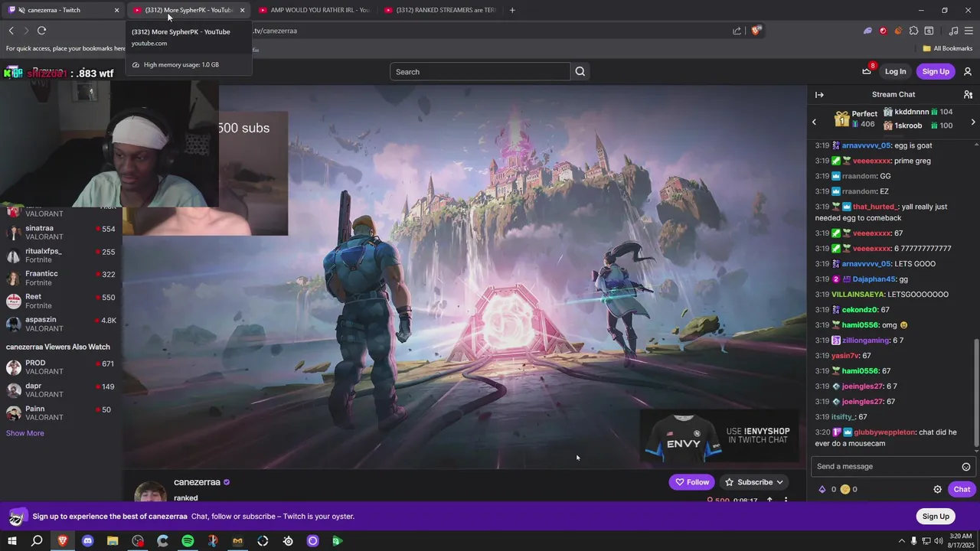Click the Twitch search input field

coord(480,71)
